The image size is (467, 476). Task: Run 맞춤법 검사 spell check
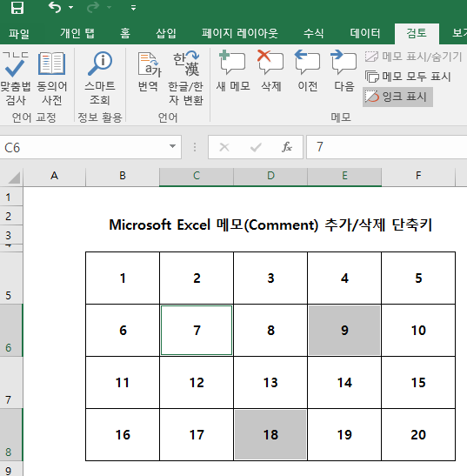15,79
